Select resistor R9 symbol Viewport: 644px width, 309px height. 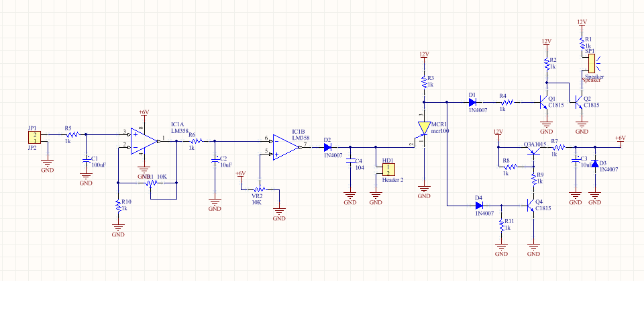click(533, 179)
